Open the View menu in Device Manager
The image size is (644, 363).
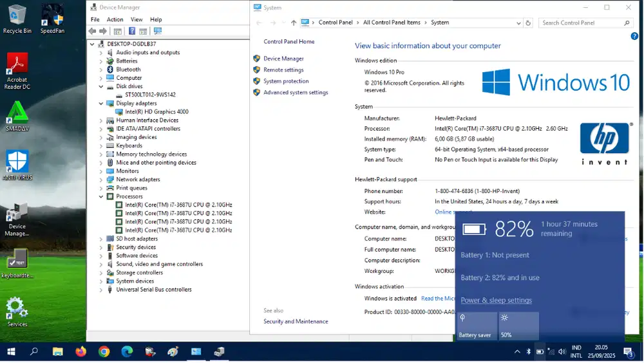tap(137, 20)
